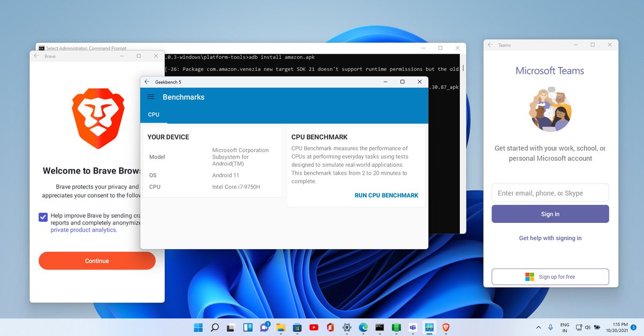Click Command Prompt title bar icon
The height and width of the screenshot is (336, 644).
(x=41, y=48)
